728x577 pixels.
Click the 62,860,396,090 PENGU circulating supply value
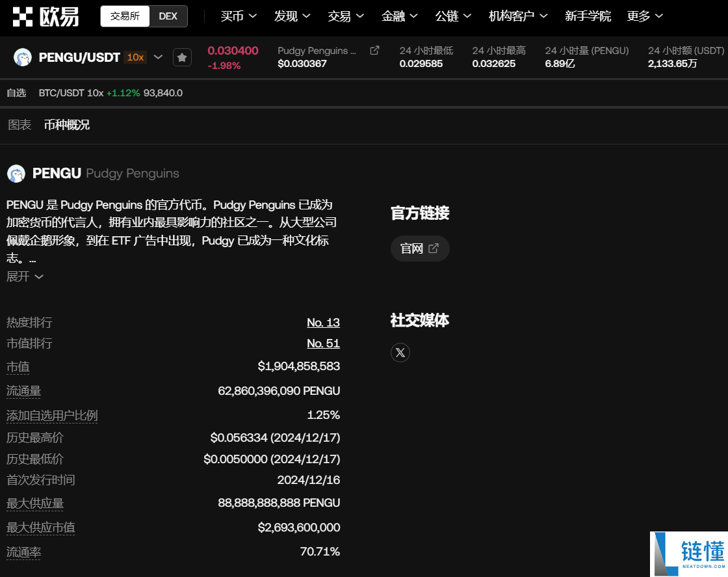pos(279,391)
